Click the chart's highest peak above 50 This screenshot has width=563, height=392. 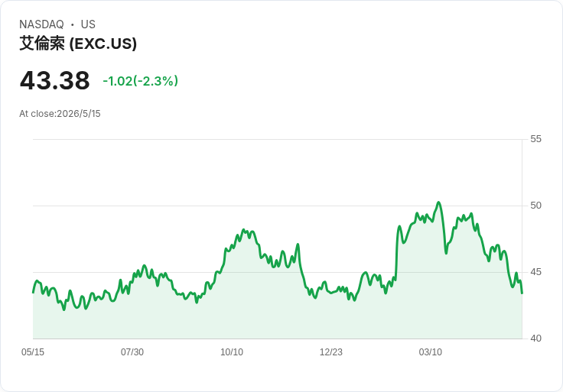[438, 202]
